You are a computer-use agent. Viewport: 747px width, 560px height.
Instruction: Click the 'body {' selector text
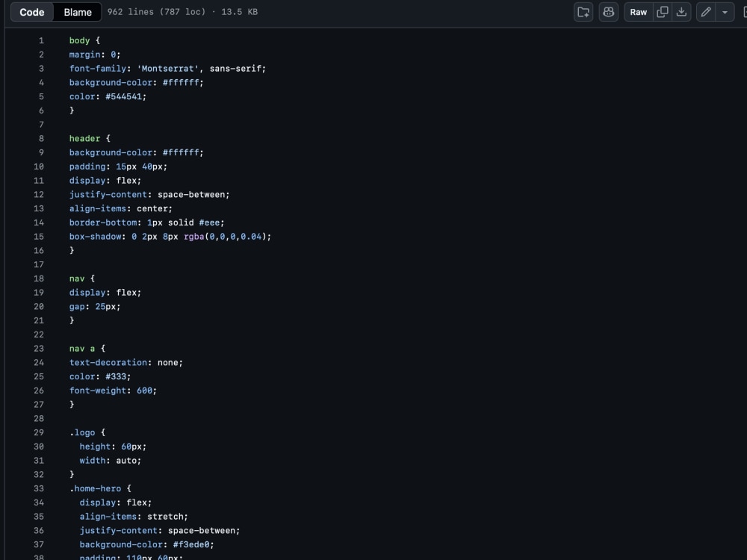click(x=84, y=40)
